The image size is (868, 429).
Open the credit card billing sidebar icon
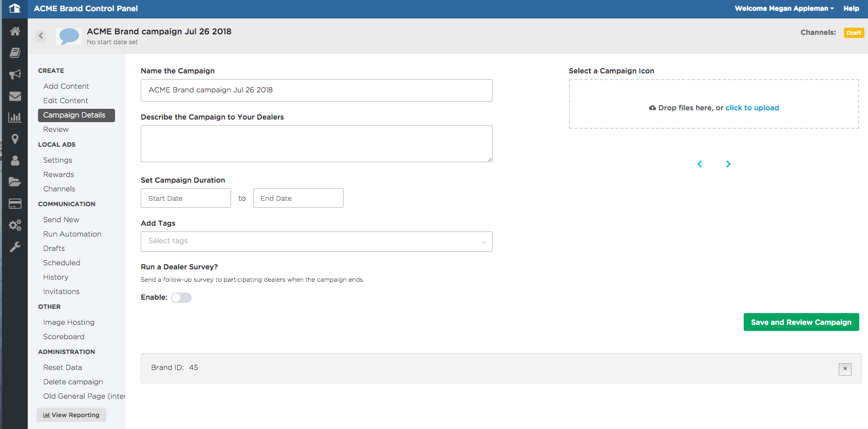point(15,204)
